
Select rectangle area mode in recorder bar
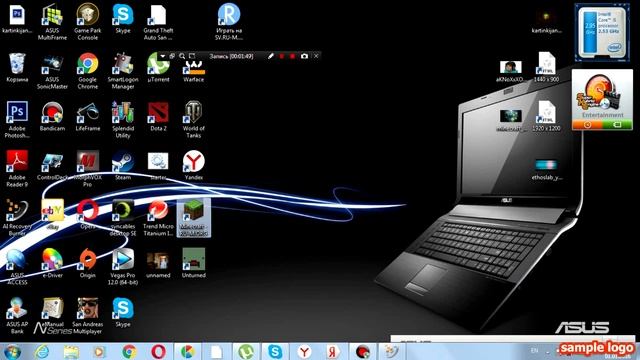[x=192, y=56]
